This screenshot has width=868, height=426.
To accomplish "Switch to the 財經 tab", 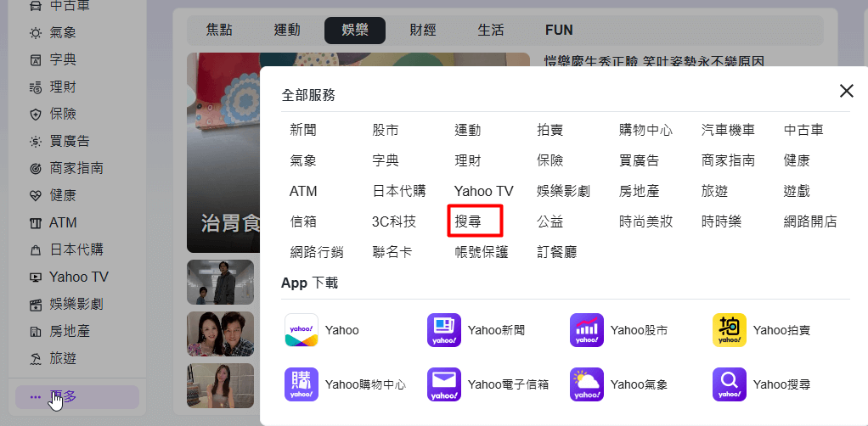I will [423, 30].
